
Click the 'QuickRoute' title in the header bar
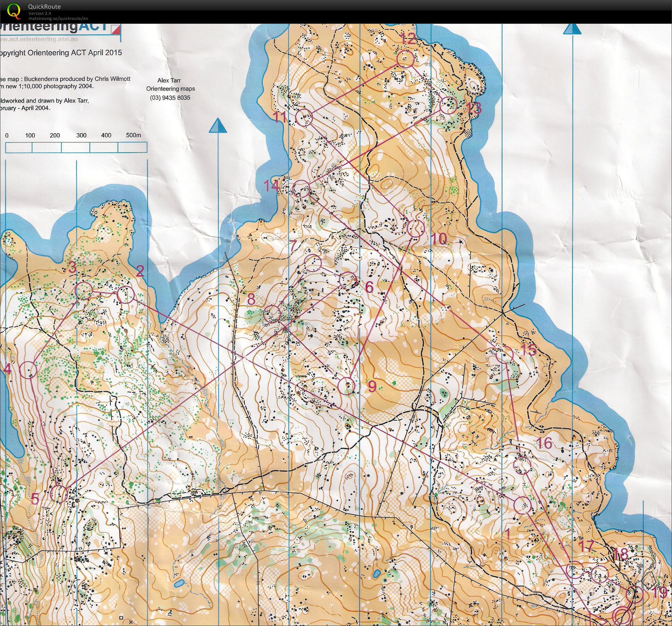(x=44, y=6)
